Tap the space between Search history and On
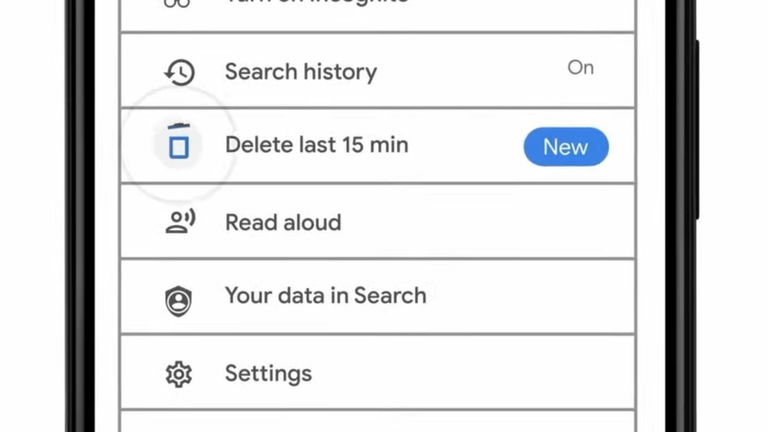The image size is (768, 432). pos(472,71)
